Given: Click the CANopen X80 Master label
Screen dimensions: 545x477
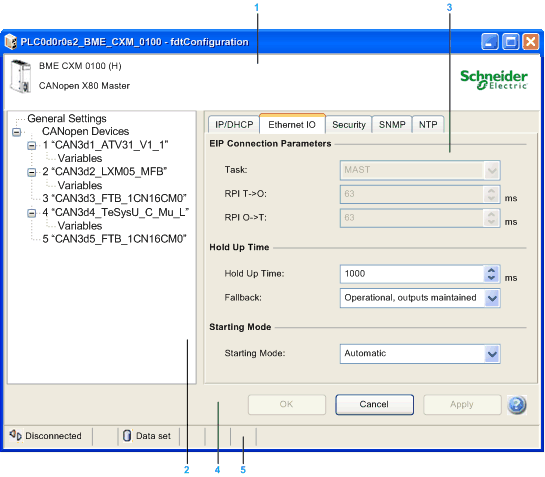Looking at the screenshot, I should pos(84,86).
